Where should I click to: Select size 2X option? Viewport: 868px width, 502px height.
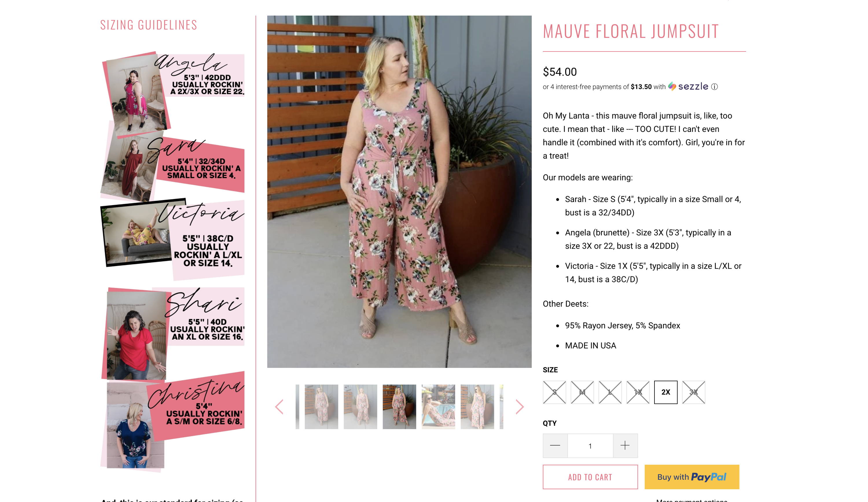(x=665, y=392)
